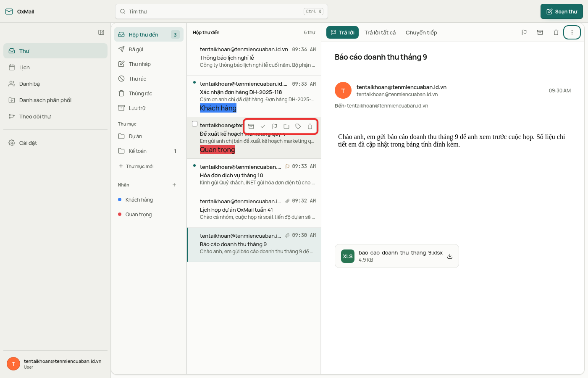Flag the open message in reading pane toolbar
The image size is (588, 378).
(x=524, y=32)
